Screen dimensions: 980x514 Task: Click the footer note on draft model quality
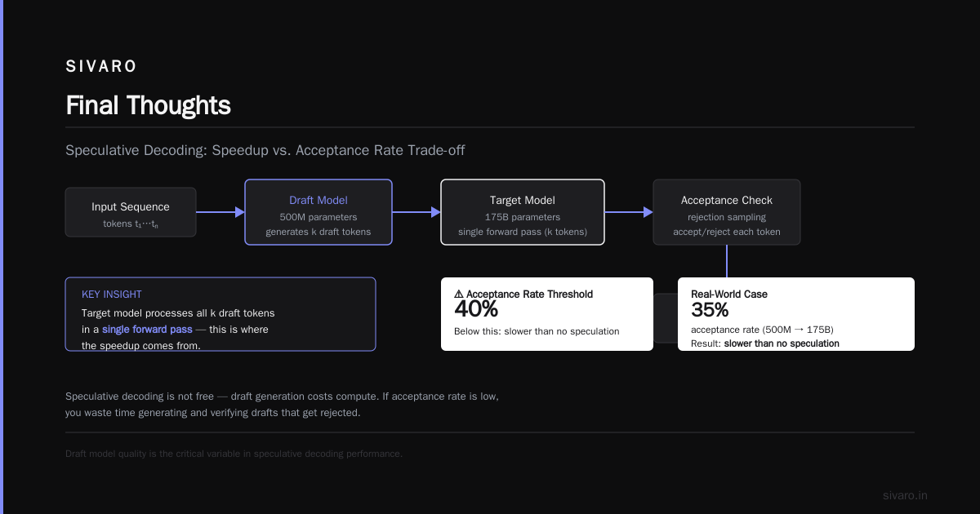point(234,454)
